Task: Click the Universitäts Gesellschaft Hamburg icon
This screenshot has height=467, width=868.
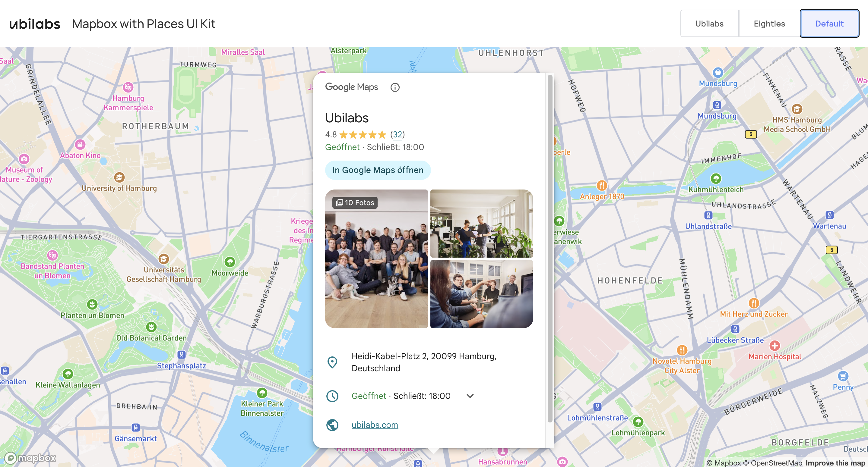Action: tap(164, 259)
